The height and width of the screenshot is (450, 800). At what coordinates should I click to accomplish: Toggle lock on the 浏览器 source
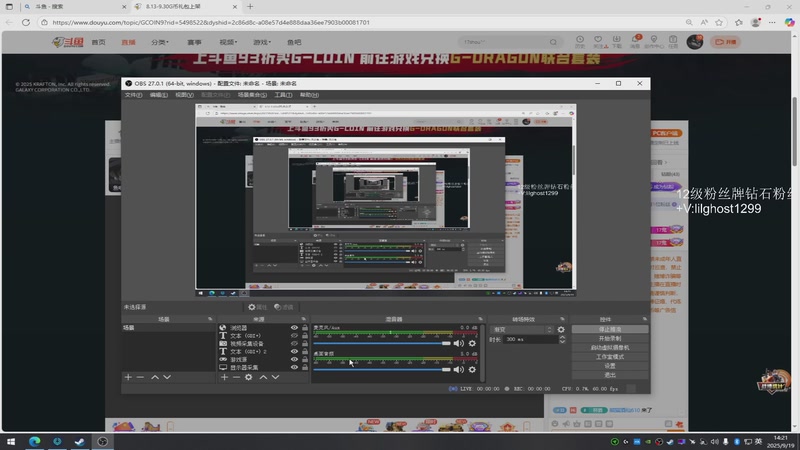tap(305, 328)
